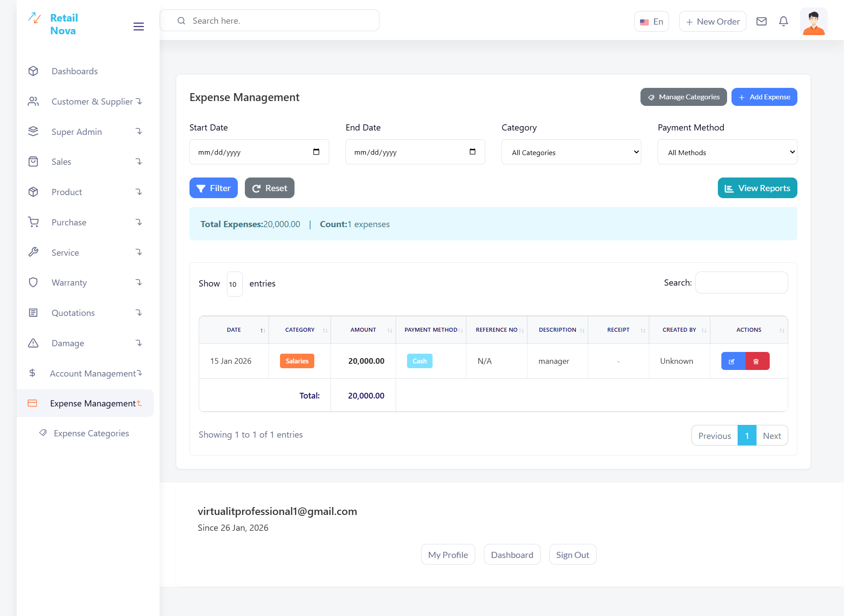
Task: Toggle the hamburger sidebar menu
Action: click(x=138, y=26)
